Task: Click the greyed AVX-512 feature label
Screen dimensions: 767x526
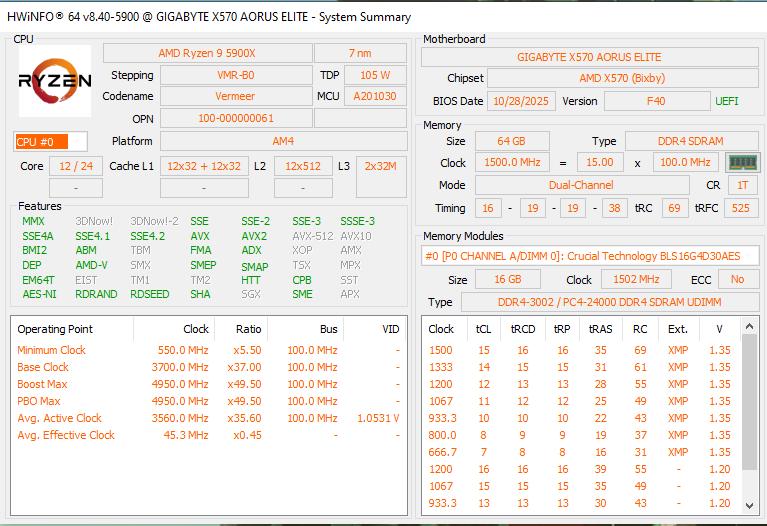Action: pos(313,236)
